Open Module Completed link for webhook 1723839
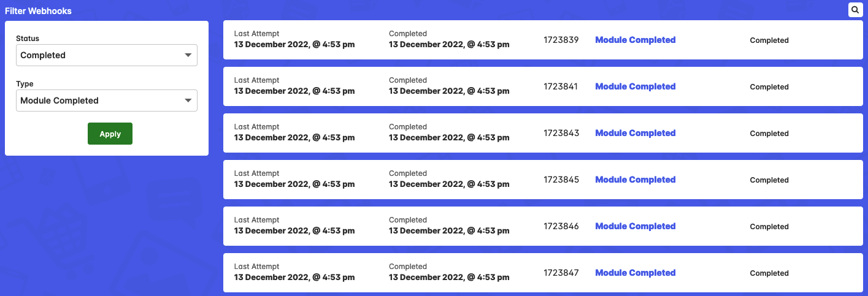868x296 pixels. click(636, 40)
